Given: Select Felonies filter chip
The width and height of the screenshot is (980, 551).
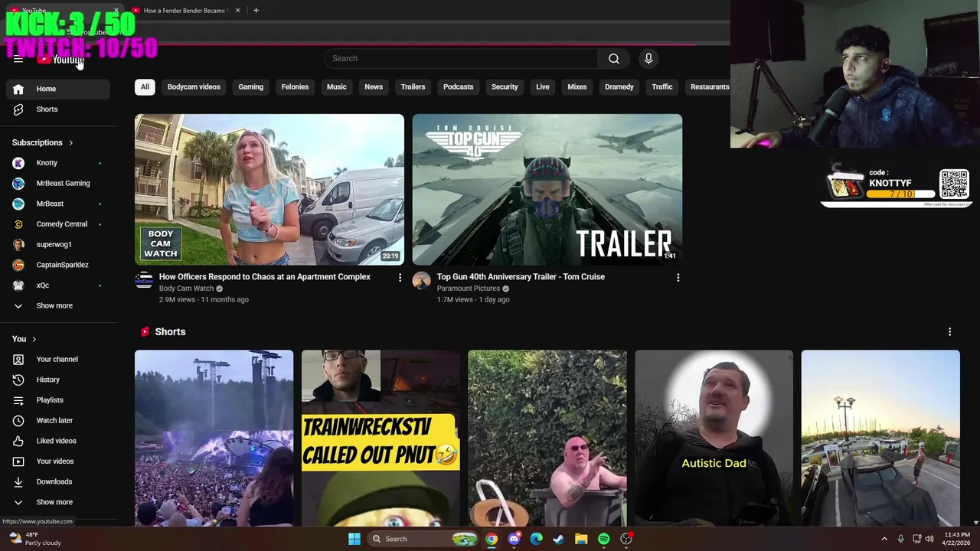Looking at the screenshot, I should click(295, 87).
